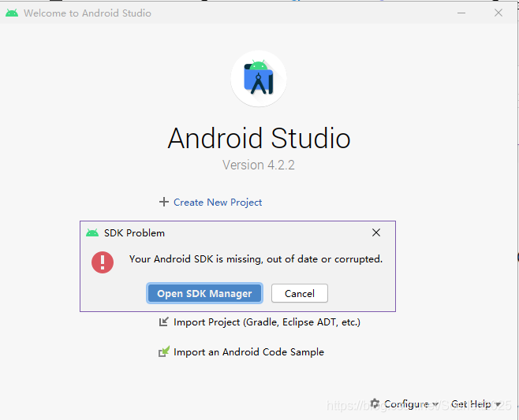Click the red error exclamation icon
The width and height of the screenshot is (519, 420).
point(103,262)
